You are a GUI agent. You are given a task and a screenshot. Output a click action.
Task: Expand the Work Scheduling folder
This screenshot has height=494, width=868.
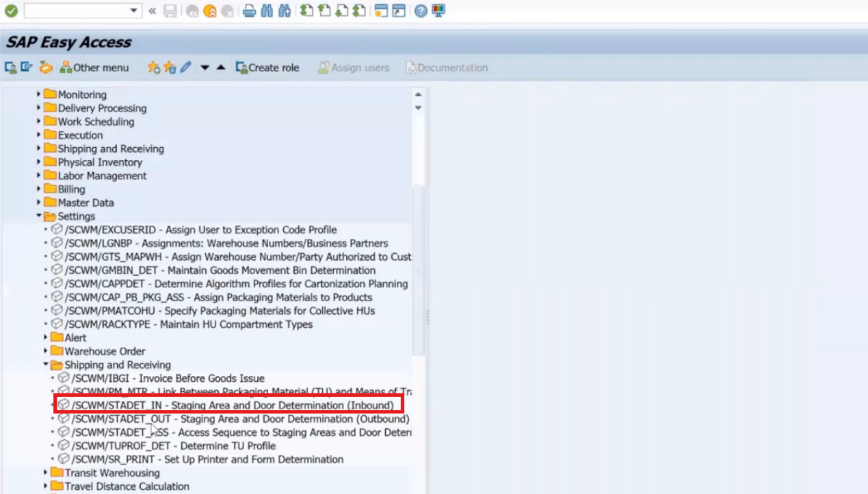(x=39, y=122)
